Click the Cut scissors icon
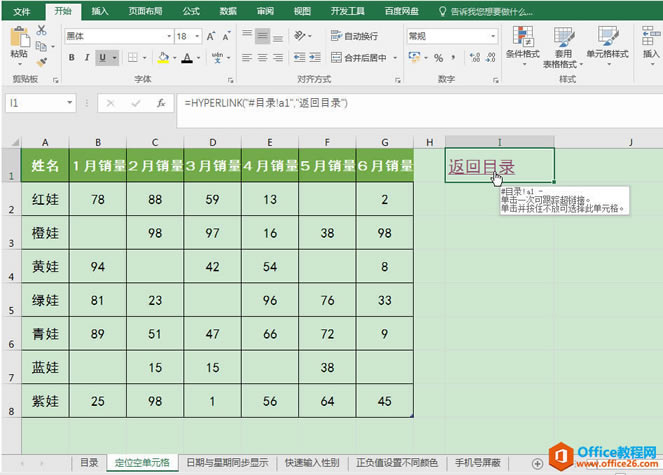 coord(41,30)
